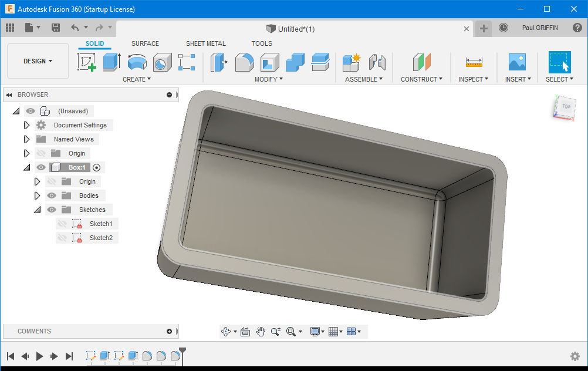Image resolution: width=588 pixels, height=371 pixels.
Task: Click the Insert Decal image icon
Action: click(517, 62)
